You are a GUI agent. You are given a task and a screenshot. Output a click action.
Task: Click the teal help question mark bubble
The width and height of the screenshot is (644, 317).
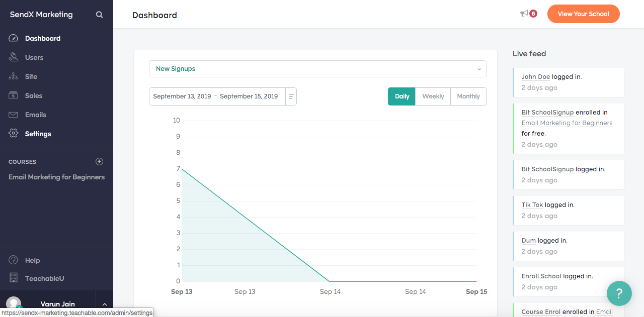(x=619, y=293)
